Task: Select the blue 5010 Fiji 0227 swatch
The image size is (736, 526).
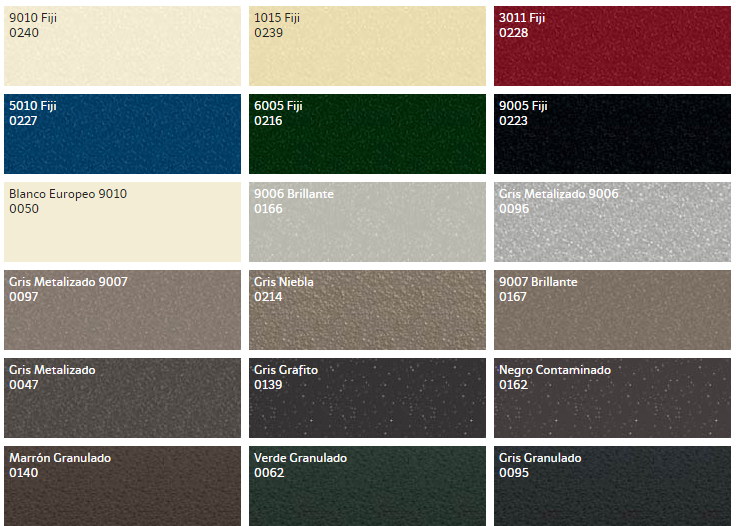Action: 123,134
